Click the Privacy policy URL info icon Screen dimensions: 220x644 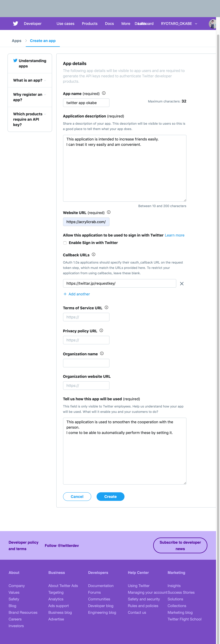(101, 331)
